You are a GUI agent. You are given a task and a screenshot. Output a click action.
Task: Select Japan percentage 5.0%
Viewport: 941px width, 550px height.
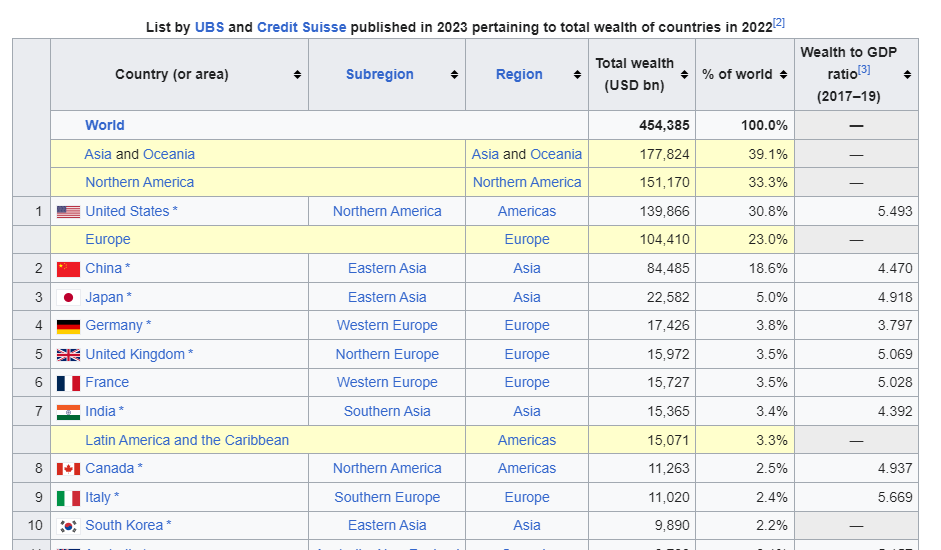pos(771,297)
